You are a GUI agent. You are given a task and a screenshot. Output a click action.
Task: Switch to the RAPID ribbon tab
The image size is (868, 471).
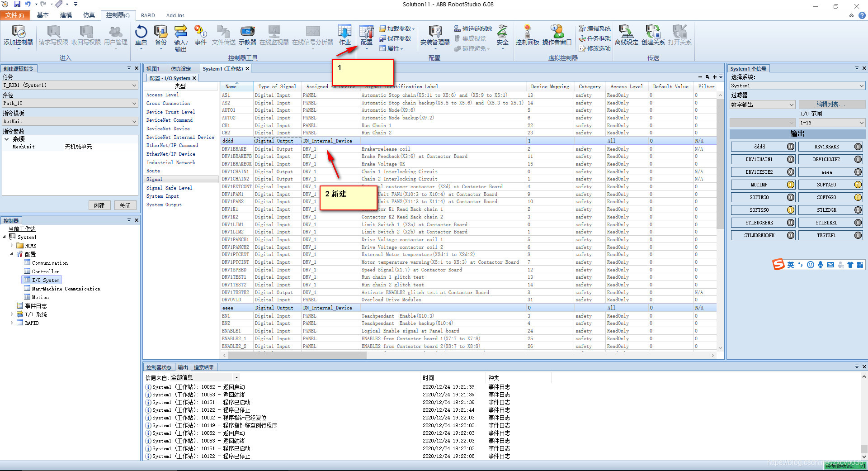148,15
